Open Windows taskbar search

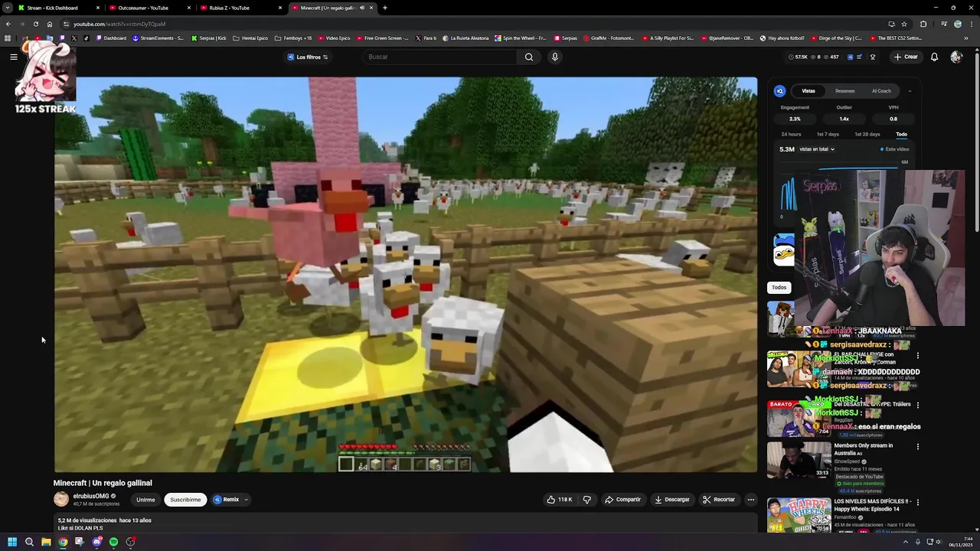tap(29, 542)
